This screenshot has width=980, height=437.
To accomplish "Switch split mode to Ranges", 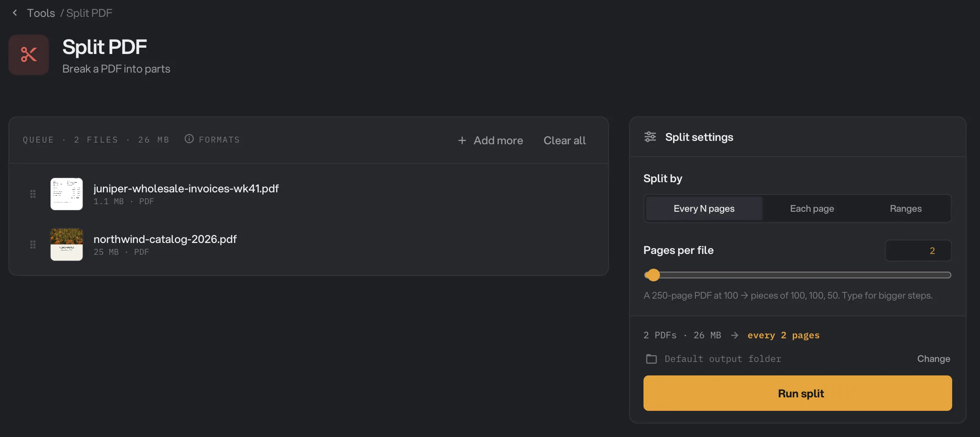I will (x=905, y=208).
